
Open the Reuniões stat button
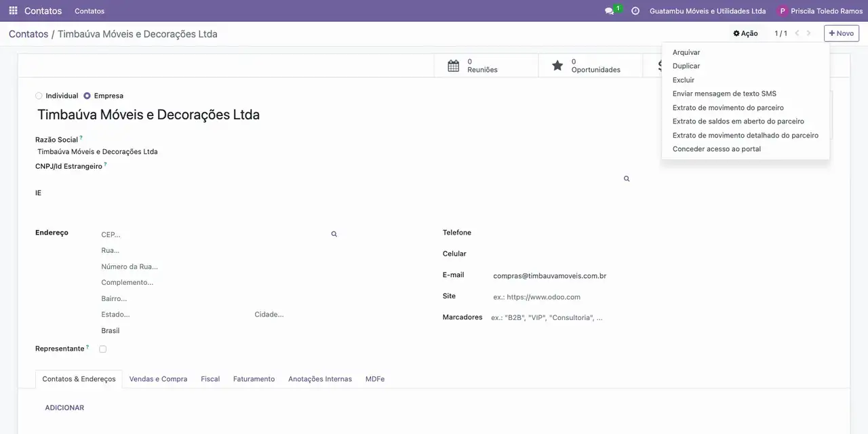486,66
